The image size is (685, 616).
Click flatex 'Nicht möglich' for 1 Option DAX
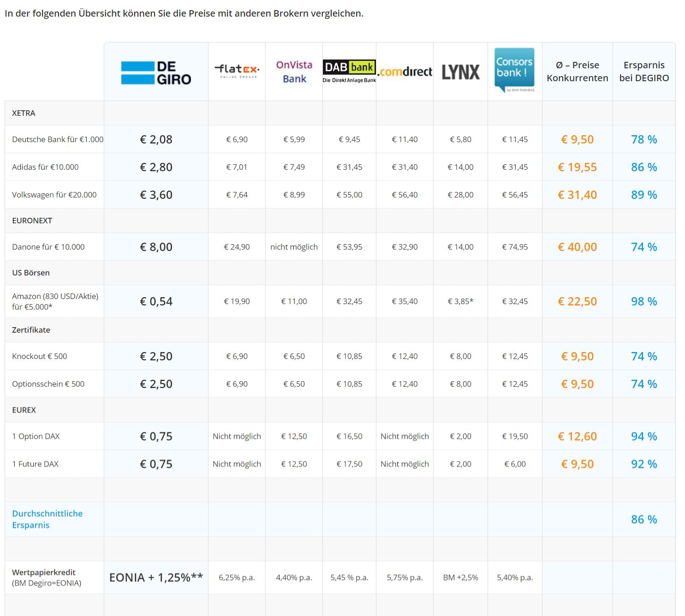point(237,436)
